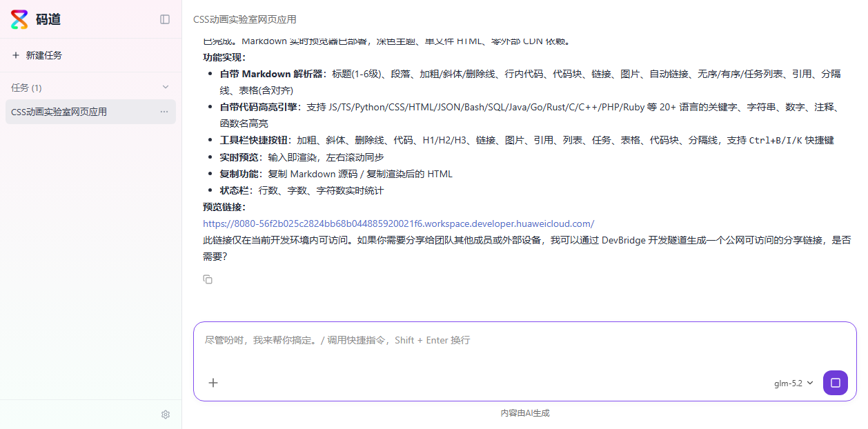The image size is (868, 429).
Task: Open the huaweicloud preview link
Action: pyautogui.click(x=398, y=223)
